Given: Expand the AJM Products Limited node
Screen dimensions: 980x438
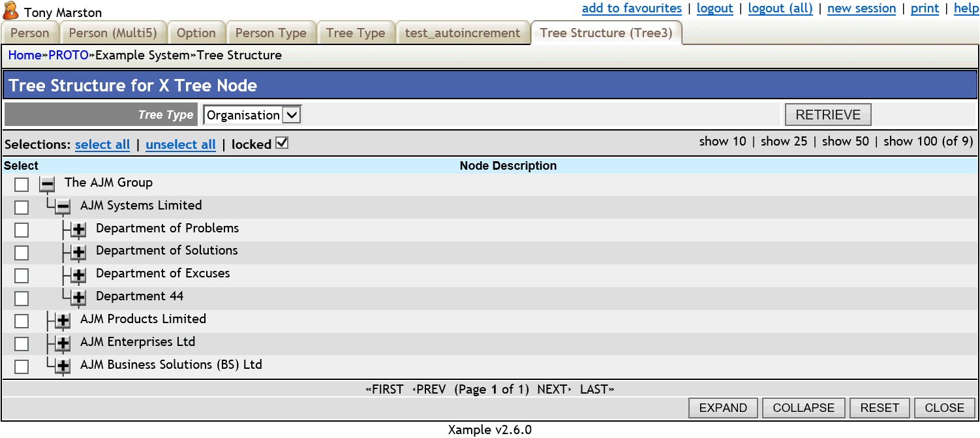Looking at the screenshot, I should pyautogui.click(x=61, y=321).
